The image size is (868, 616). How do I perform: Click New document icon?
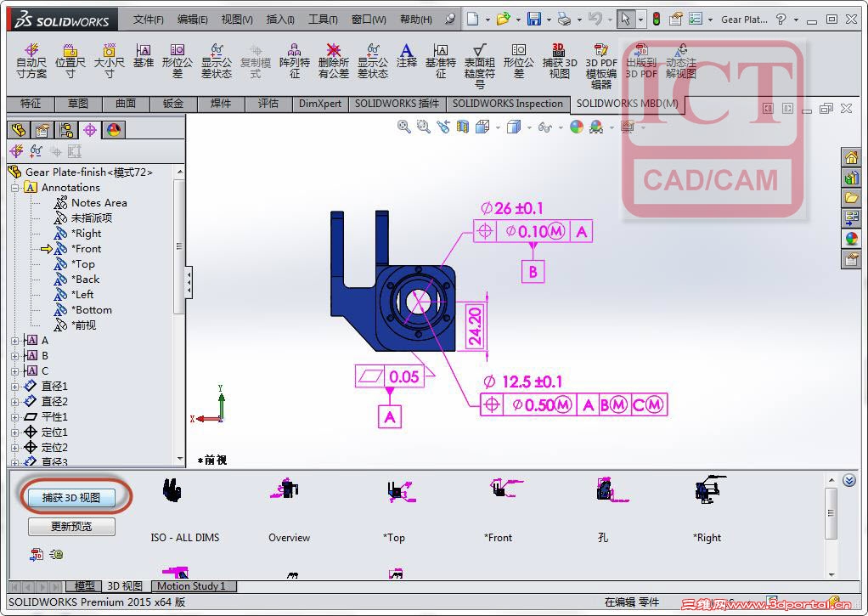pos(472,20)
